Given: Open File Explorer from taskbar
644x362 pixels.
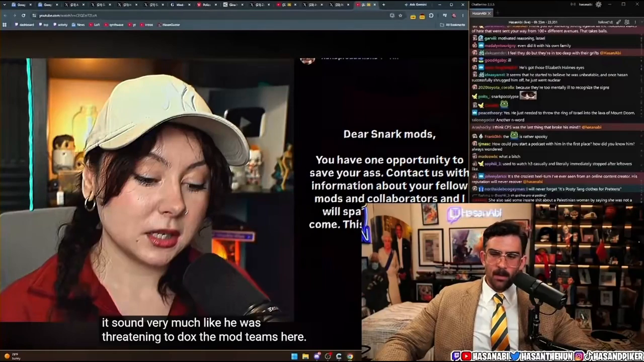Looking at the screenshot, I should tap(305, 356).
